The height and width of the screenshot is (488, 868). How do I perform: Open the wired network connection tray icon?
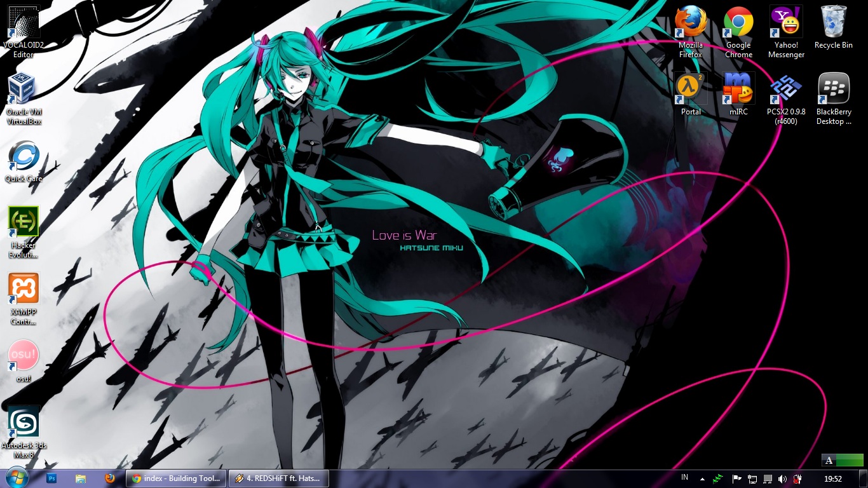tap(752, 478)
